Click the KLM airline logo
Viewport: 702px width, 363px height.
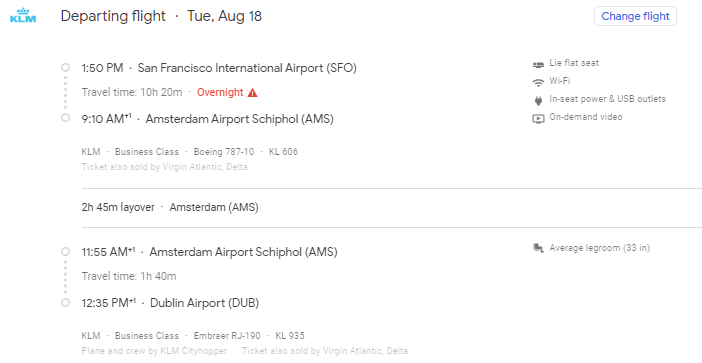23,15
